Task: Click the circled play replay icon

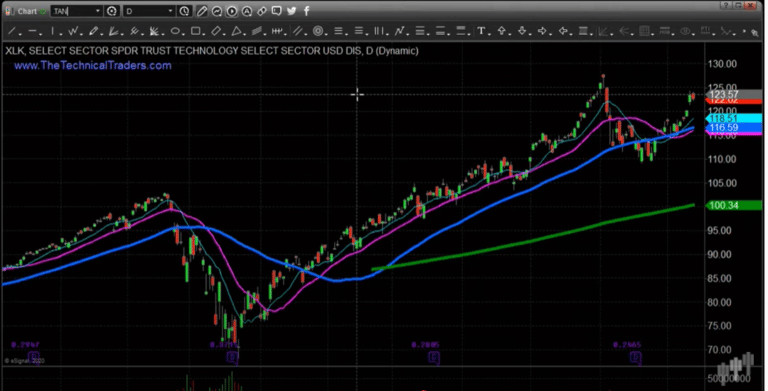Action: click(232, 11)
